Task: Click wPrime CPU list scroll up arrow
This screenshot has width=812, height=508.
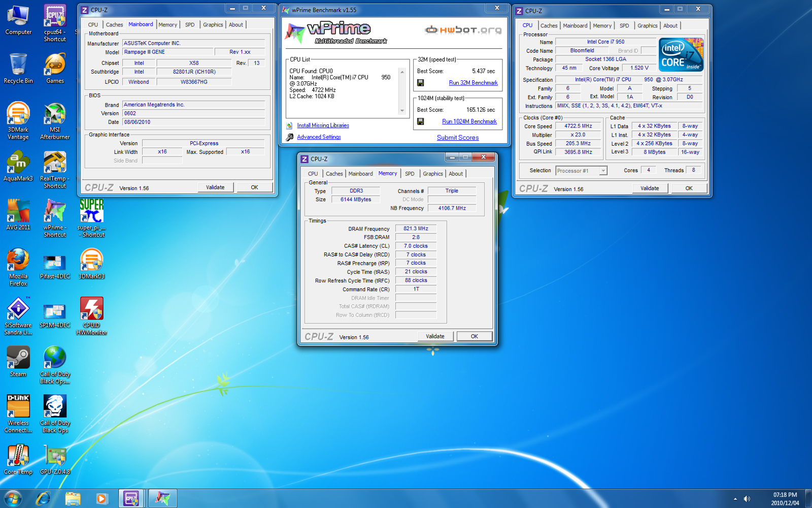Action: coord(402,72)
